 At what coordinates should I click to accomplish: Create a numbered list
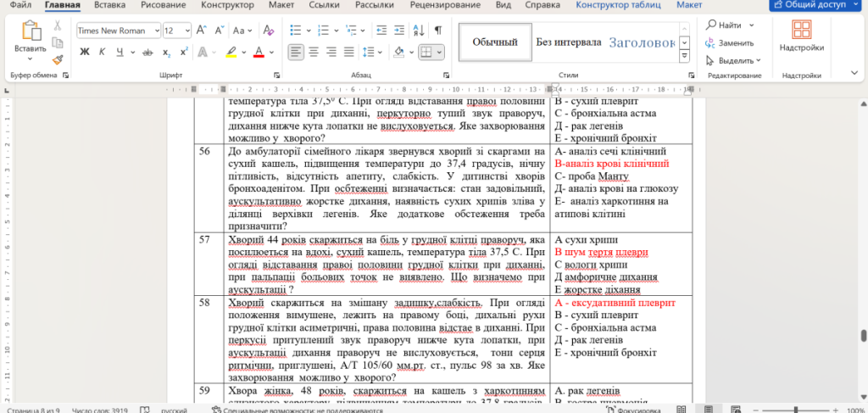click(324, 30)
